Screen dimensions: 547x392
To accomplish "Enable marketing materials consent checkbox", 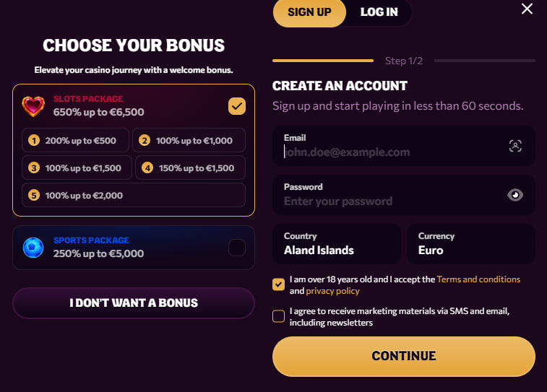I will 278,316.
